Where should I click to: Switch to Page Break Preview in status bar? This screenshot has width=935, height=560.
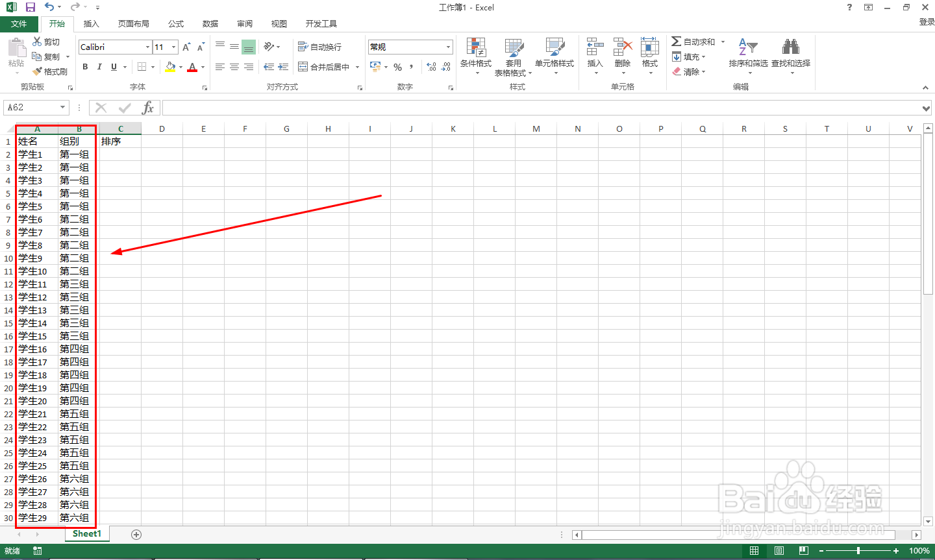click(x=804, y=551)
